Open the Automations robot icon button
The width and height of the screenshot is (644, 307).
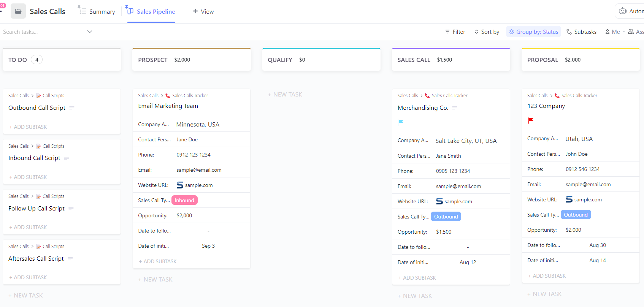click(623, 11)
